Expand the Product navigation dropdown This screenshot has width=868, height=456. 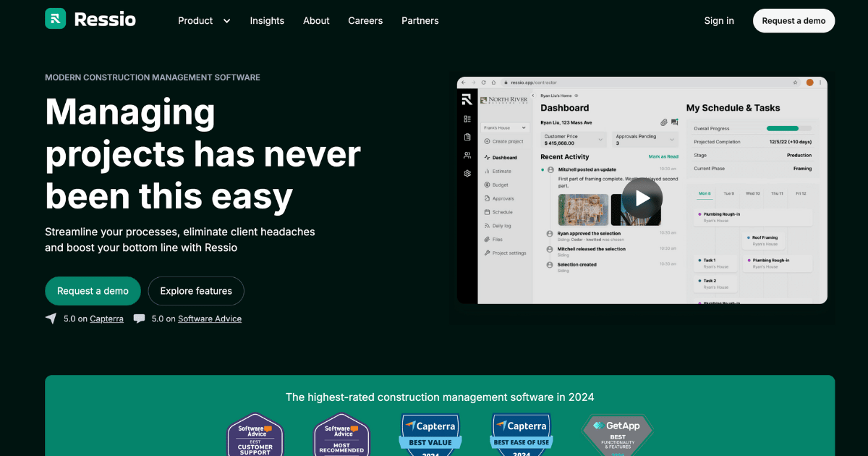coord(204,20)
